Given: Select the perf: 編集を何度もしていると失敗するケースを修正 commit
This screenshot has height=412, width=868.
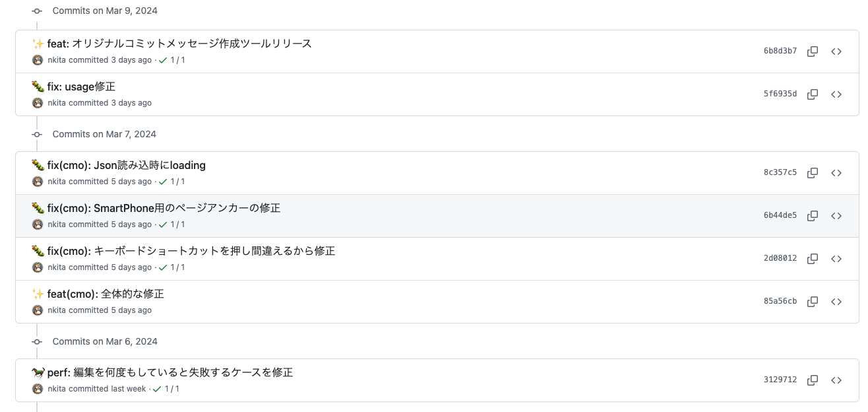Looking at the screenshot, I should coord(170,372).
